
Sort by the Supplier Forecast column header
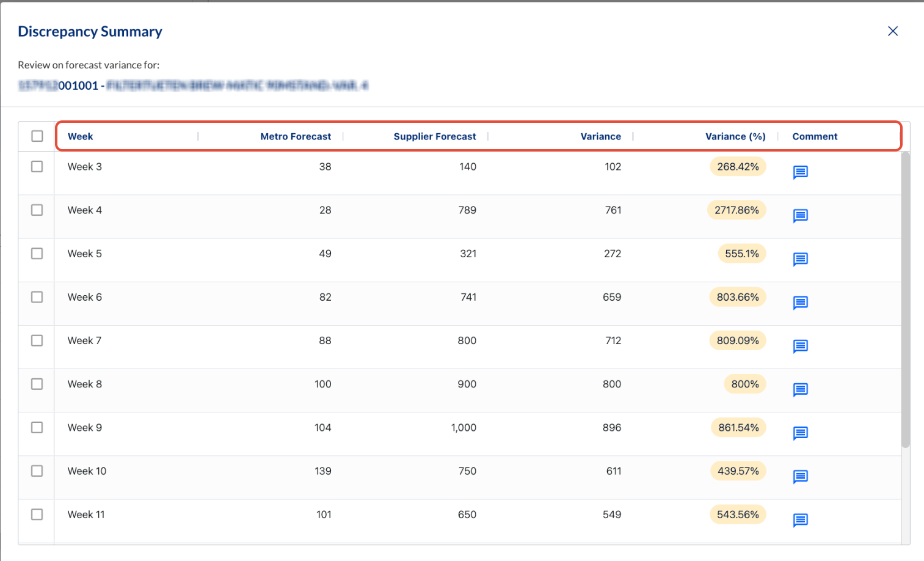point(434,136)
